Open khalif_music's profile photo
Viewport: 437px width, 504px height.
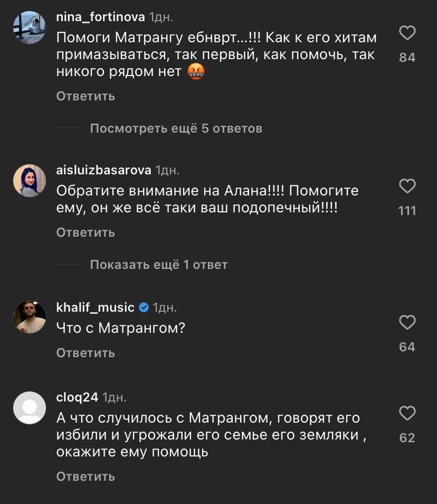click(29, 317)
